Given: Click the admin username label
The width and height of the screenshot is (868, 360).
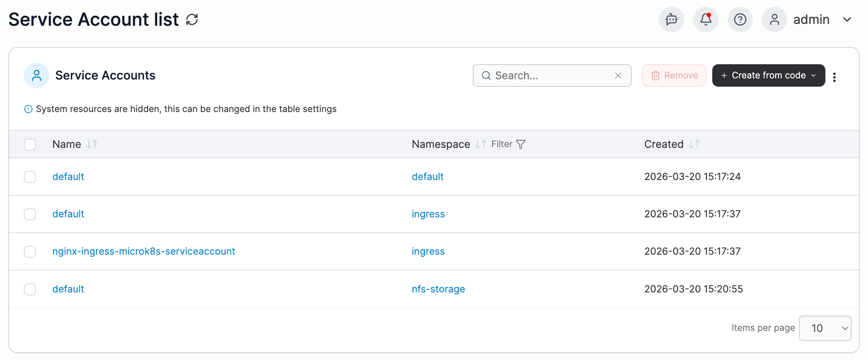Looking at the screenshot, I should click(811, 20).
